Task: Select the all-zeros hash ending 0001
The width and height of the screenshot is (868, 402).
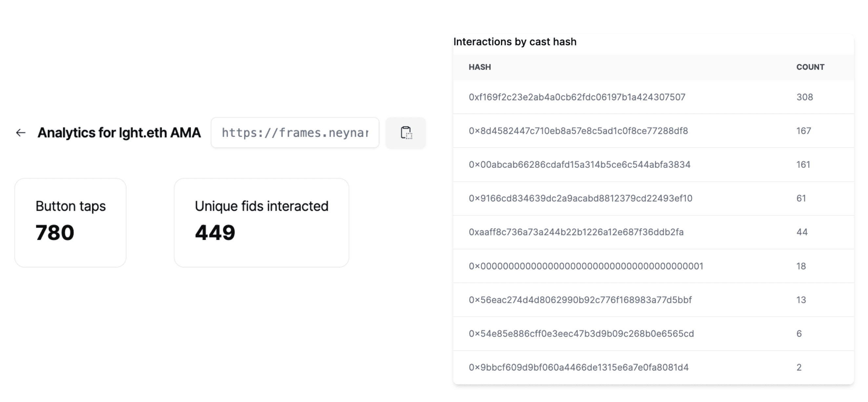Action: [653, 266]
